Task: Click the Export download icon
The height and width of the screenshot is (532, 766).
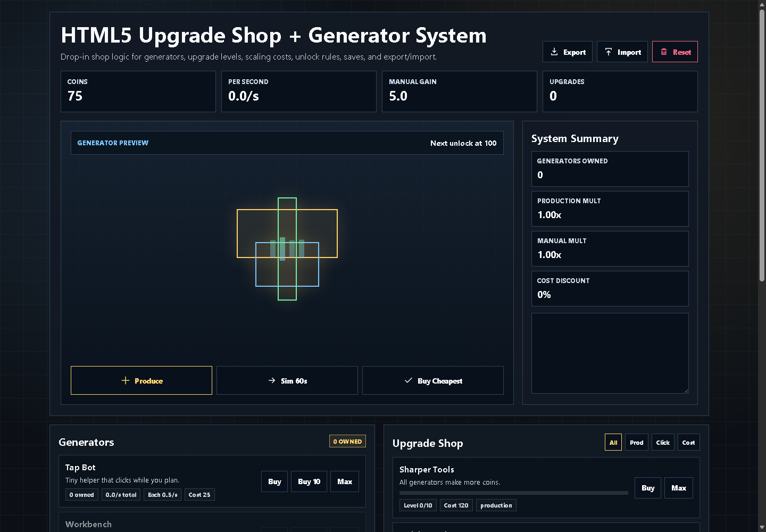Action: (x=554, y=52)
